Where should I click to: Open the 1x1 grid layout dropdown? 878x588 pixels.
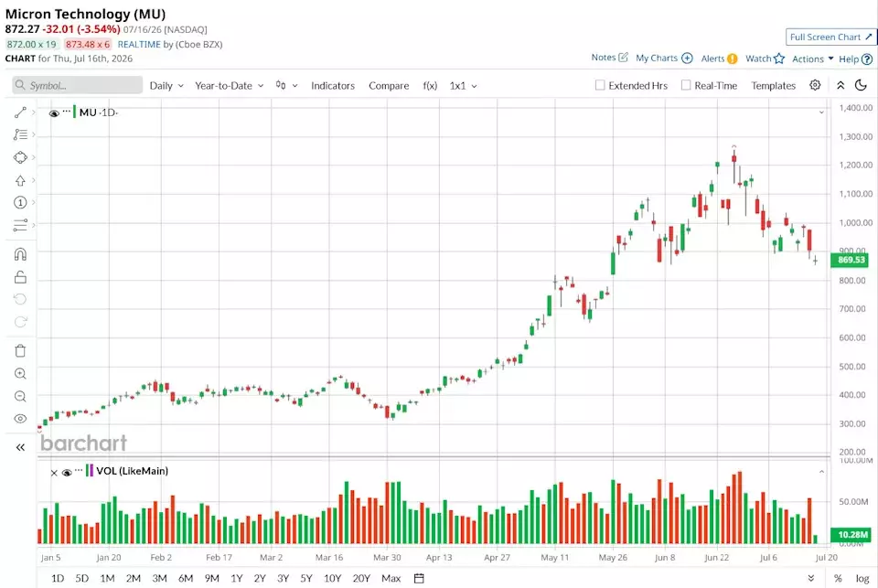(463, 86)
